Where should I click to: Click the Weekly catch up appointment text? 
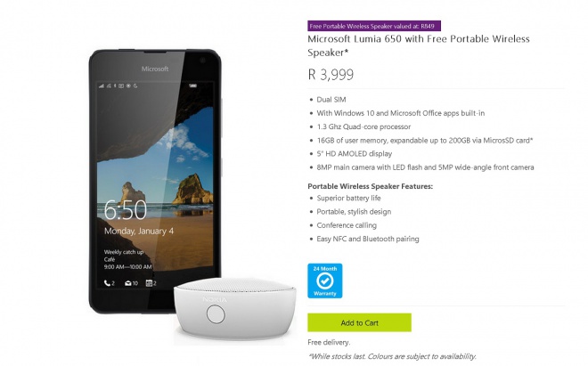124,252
